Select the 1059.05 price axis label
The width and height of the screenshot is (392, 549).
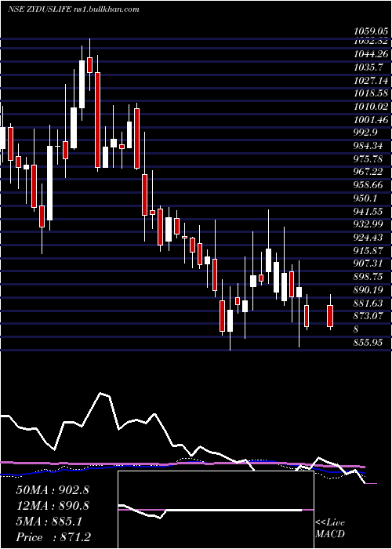tap(370, 31)
